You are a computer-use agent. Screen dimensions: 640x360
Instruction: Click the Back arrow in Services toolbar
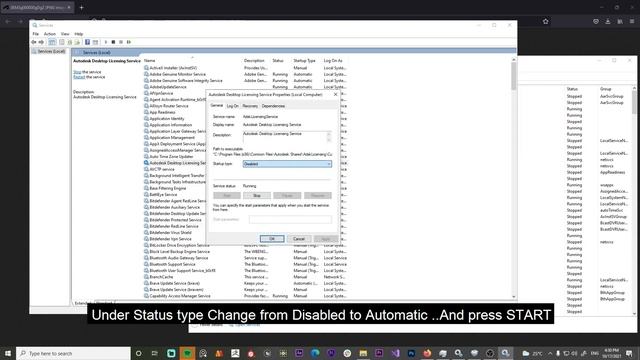pos(34,42)
